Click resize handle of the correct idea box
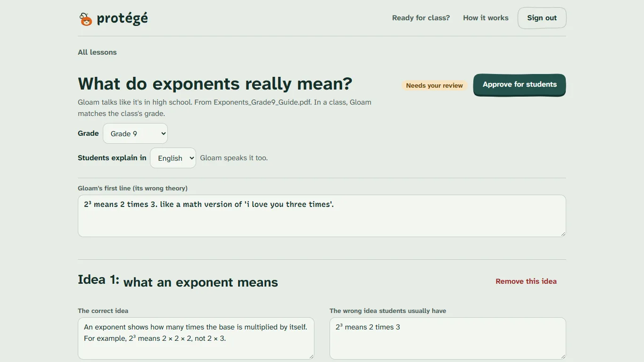Screen dimensions: 644x362 coord(311,356)
